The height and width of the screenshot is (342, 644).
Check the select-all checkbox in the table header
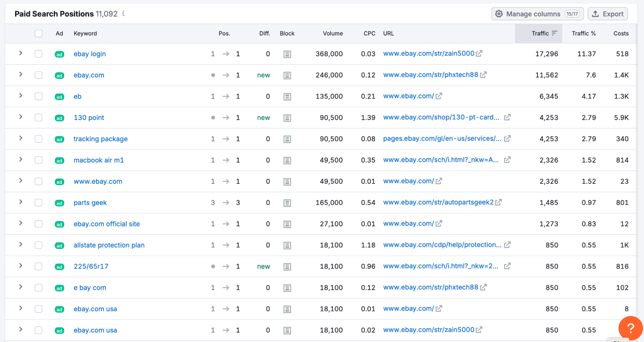pos(38,33)
